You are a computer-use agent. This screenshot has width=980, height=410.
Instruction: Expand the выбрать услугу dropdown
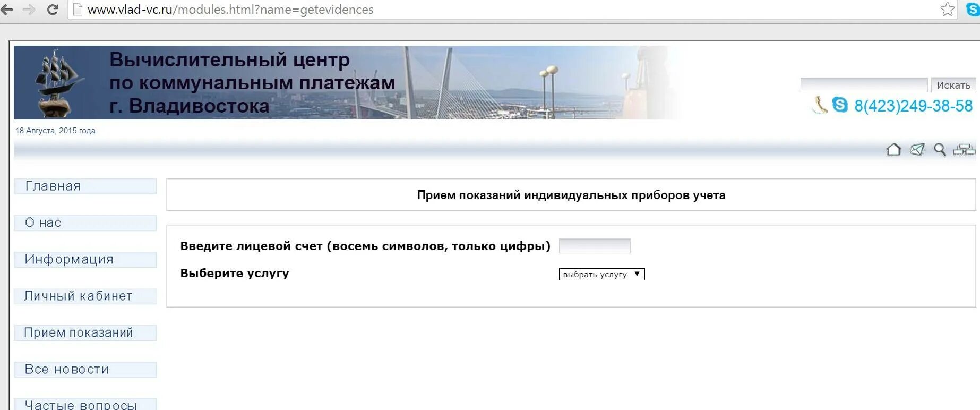tap(601, 274)
